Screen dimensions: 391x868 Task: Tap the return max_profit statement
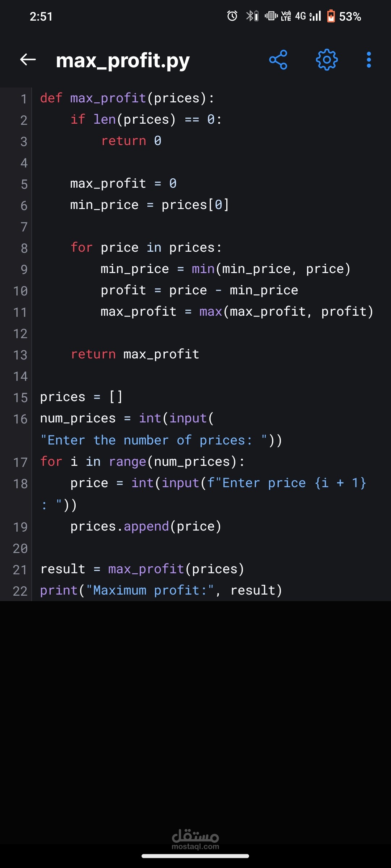[x=134, y=354]
